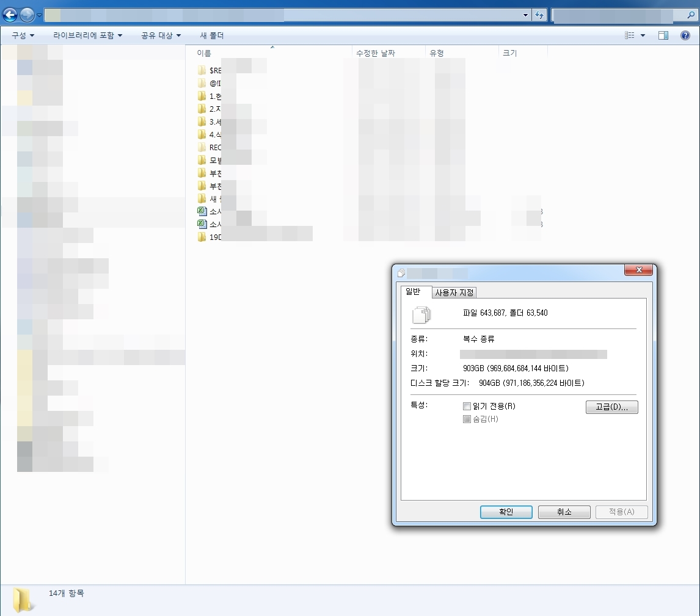The height and width of the screenshot is (616, 700).
Task: Go back using the Explorer back arrow
Action: coord(10,15)
